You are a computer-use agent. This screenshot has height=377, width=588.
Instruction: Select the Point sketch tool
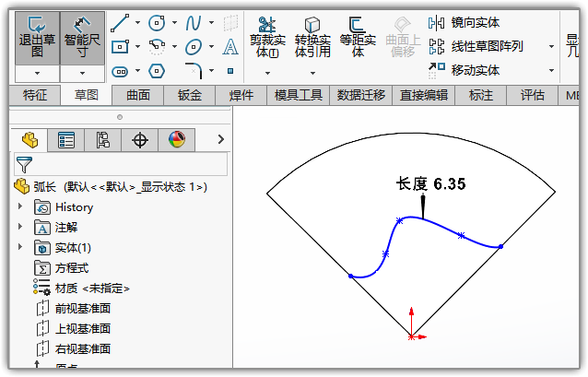pyautogui.click(x=230, y=71)
